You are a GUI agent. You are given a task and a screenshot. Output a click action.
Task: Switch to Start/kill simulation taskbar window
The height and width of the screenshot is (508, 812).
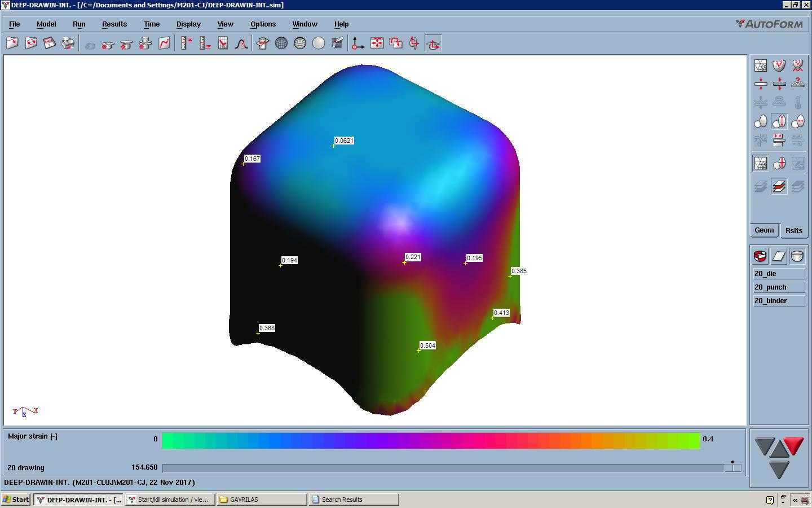coord(170,500)
